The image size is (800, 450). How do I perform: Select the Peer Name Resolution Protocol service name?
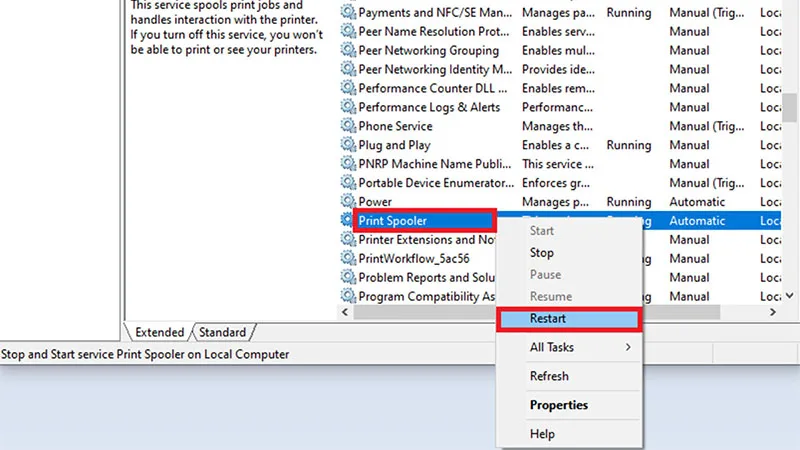tap(434, 32)
